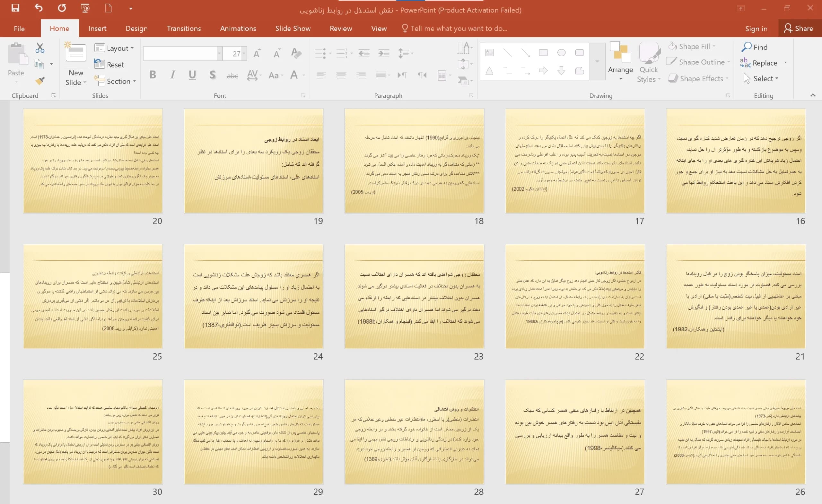822x504 pixels.
Task: Click the Reset button in Slides group
Action: coord(109,65)
